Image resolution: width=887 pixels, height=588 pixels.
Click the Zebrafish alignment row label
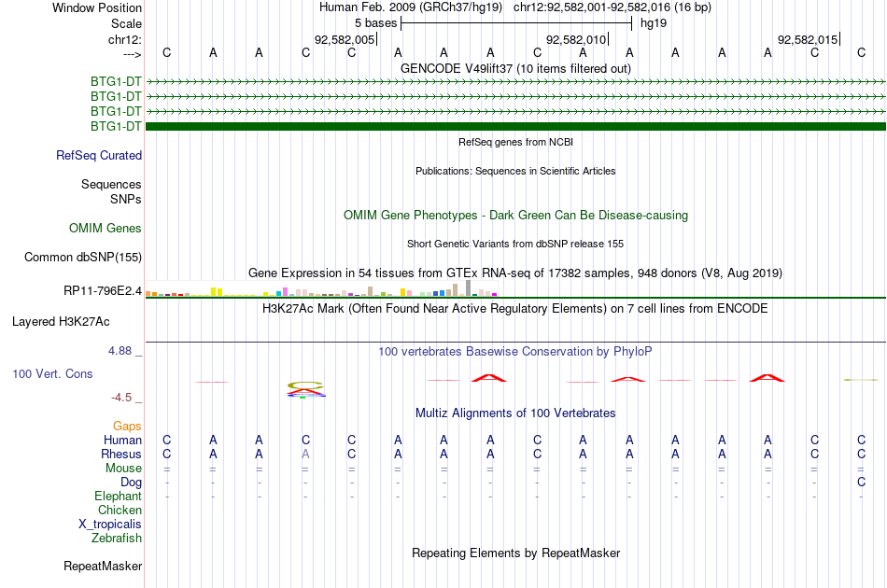(117, 538)
